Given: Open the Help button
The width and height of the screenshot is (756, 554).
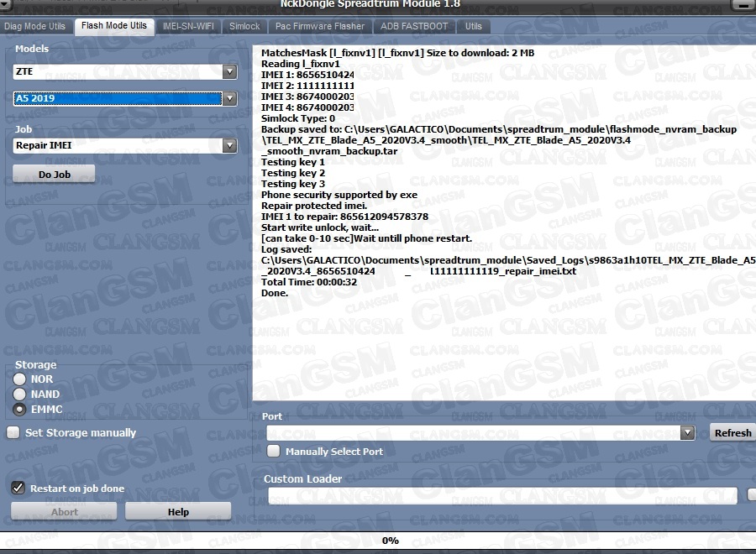Looking at the screenshot, I should [178, 511].
